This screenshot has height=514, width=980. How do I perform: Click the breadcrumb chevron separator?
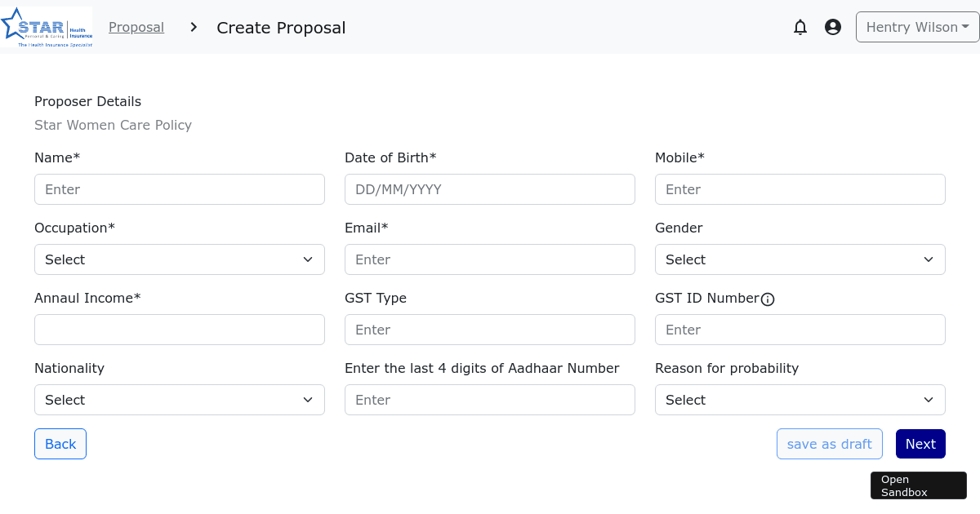194,27
